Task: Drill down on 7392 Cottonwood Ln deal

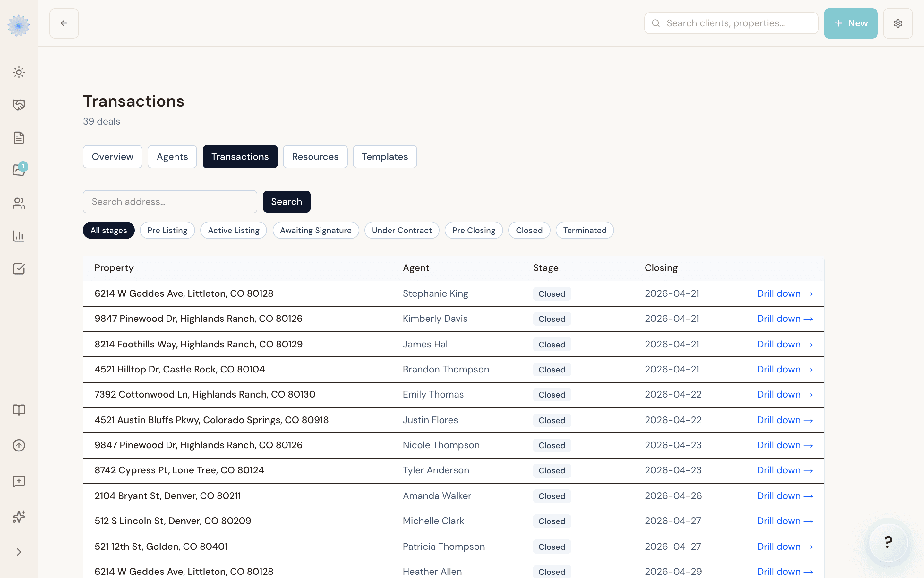Action: click(785, 395)
